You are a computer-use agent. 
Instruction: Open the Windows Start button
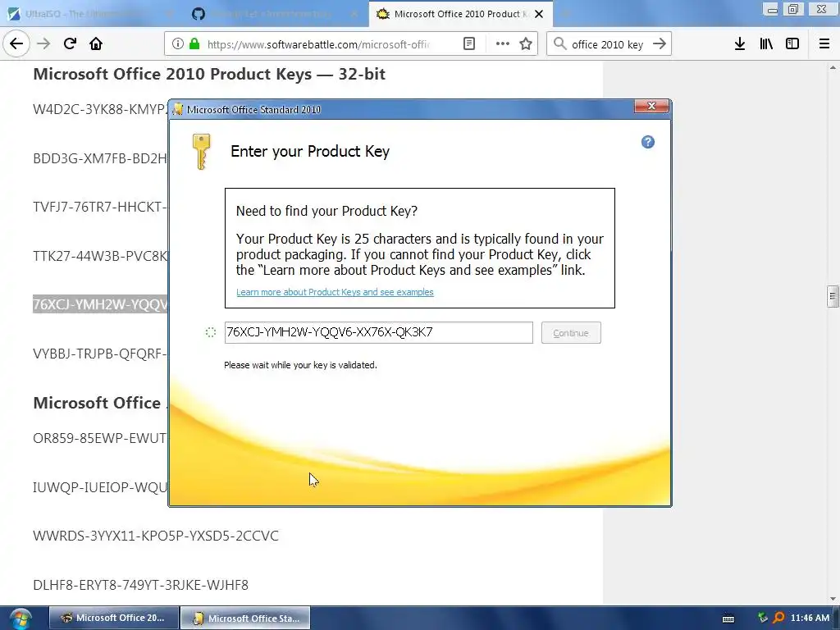20,619
